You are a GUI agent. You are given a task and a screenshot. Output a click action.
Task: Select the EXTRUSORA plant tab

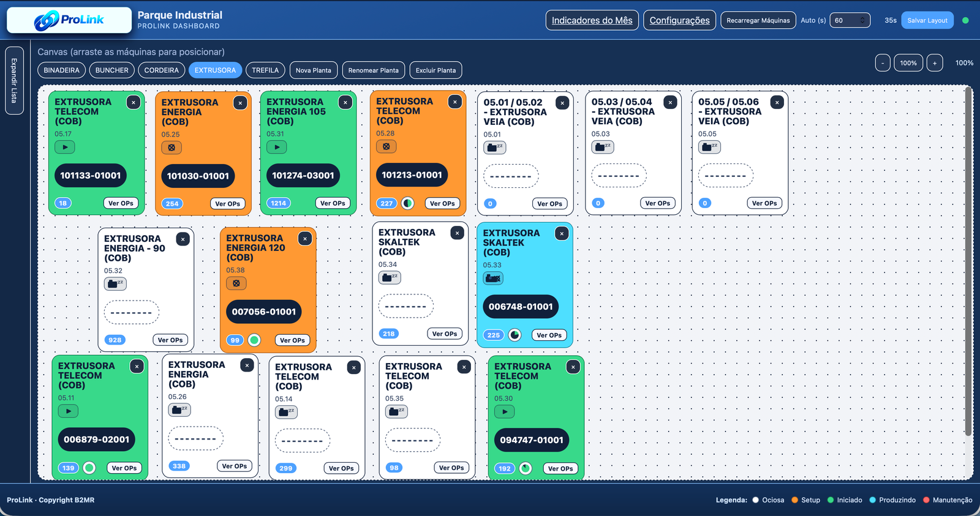216,70
